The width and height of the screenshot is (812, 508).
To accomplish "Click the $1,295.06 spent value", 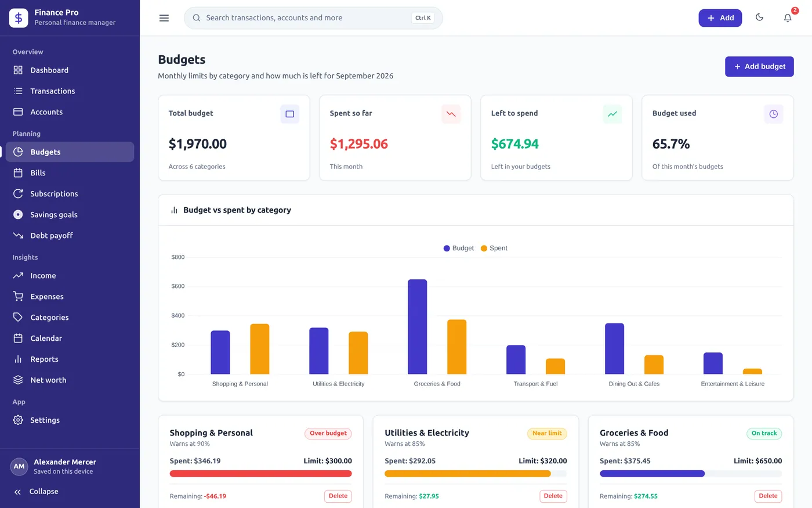I will (359, 144).
